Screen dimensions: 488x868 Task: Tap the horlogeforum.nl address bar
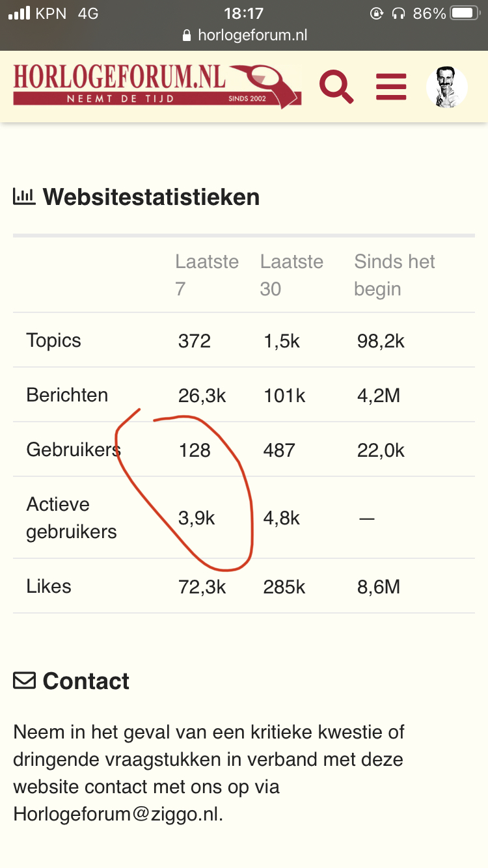tap(244, 35)
